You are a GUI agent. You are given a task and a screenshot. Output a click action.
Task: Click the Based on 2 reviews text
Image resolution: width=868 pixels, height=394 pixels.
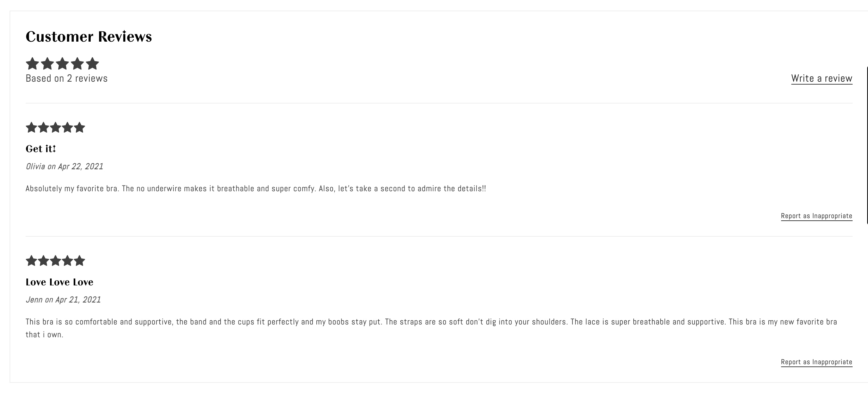tap(66, 78)
